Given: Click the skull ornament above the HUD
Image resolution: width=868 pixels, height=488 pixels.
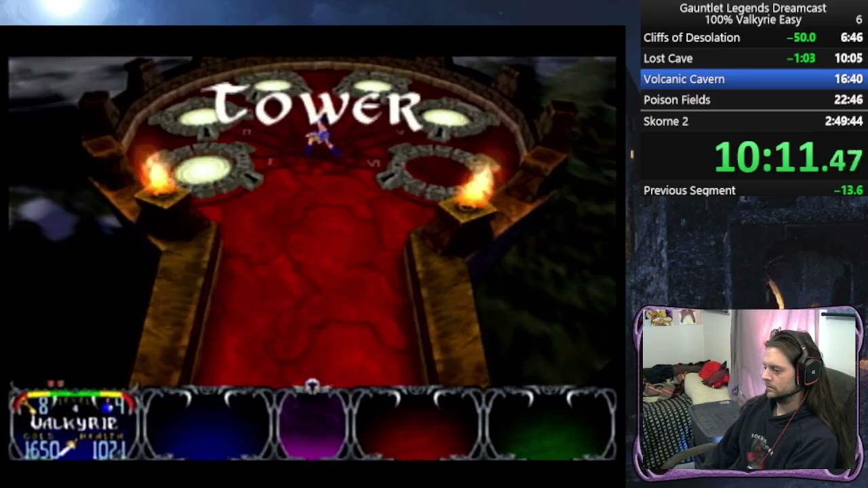Looking at the screenshot, I should click(x=312, y=387).
